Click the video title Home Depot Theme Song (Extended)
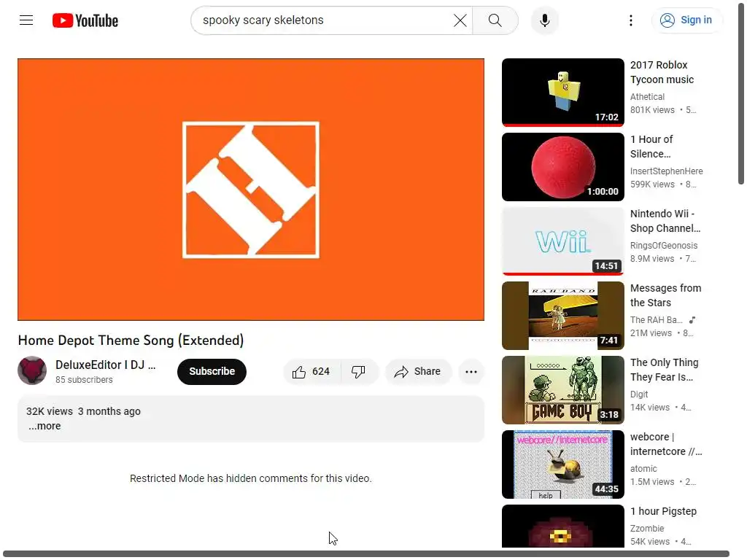The height and width of the screenshot is (560, 747). point(131,340)
